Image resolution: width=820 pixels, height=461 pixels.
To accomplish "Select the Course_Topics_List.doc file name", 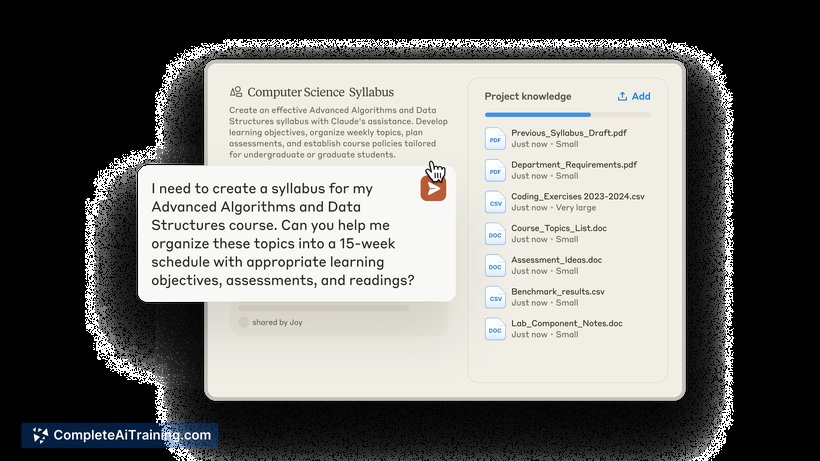I will (559, 228).
